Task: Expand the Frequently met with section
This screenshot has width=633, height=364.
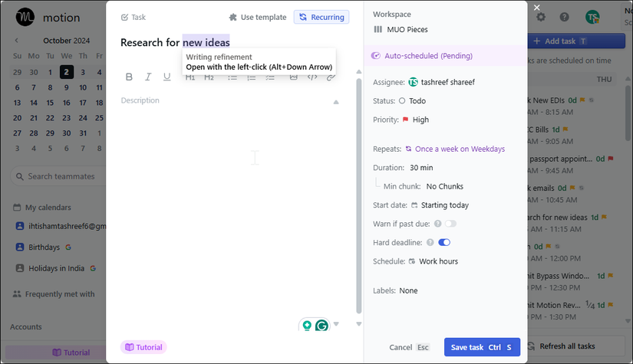Action: click(54, 293)
